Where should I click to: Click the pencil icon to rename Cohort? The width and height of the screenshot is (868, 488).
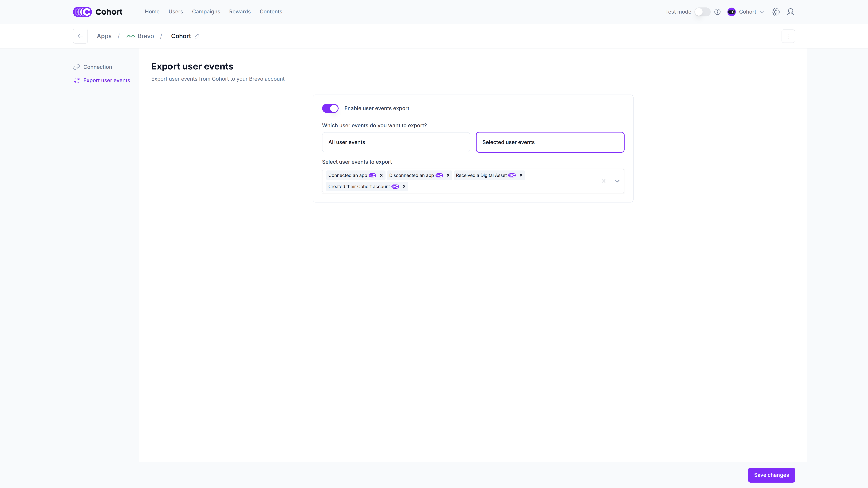(197, 36)
